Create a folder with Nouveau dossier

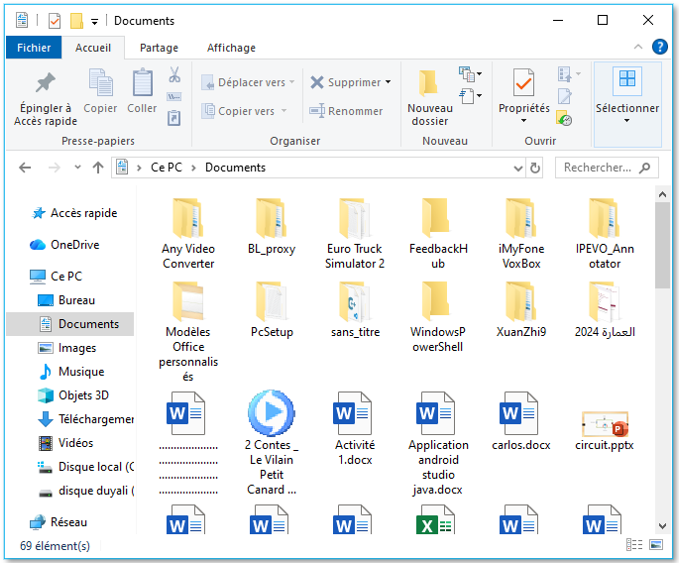[x=430, y=97]
